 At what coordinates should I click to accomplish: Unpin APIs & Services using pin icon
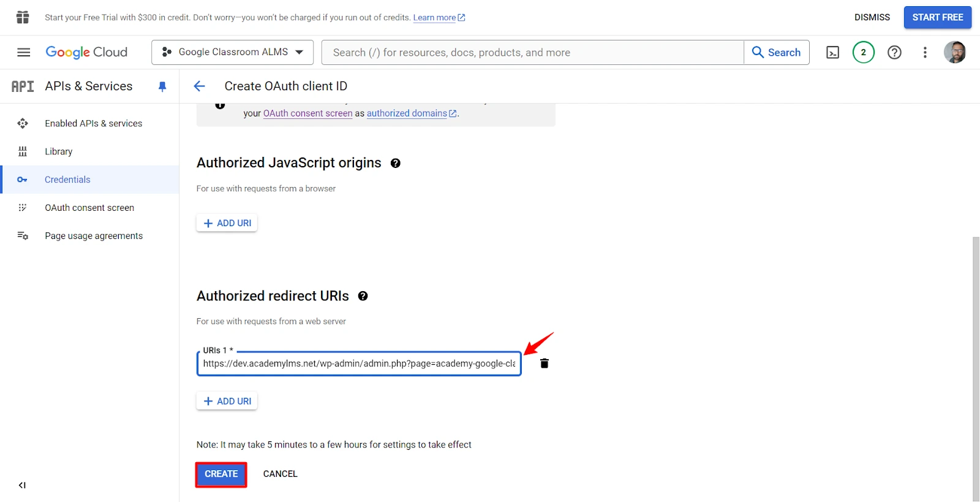162,86
